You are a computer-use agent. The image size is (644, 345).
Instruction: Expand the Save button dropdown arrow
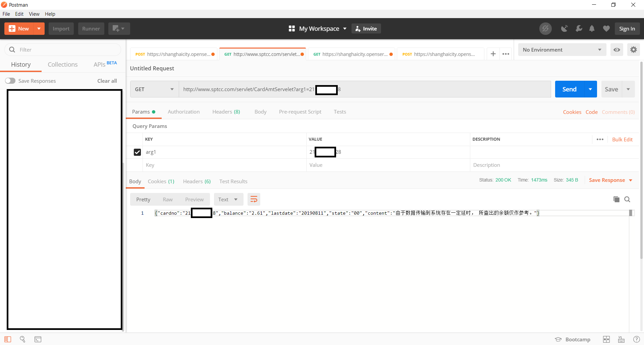click(628, 89)
